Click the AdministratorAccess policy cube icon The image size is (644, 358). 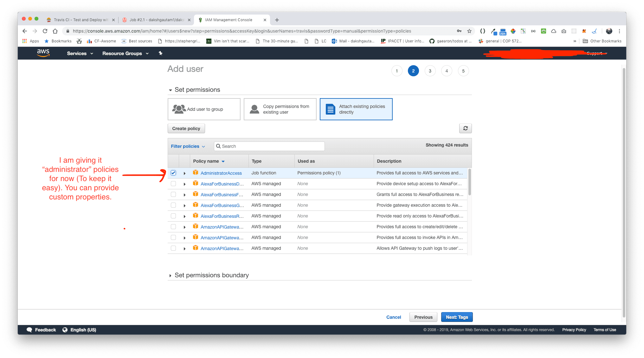196,173
